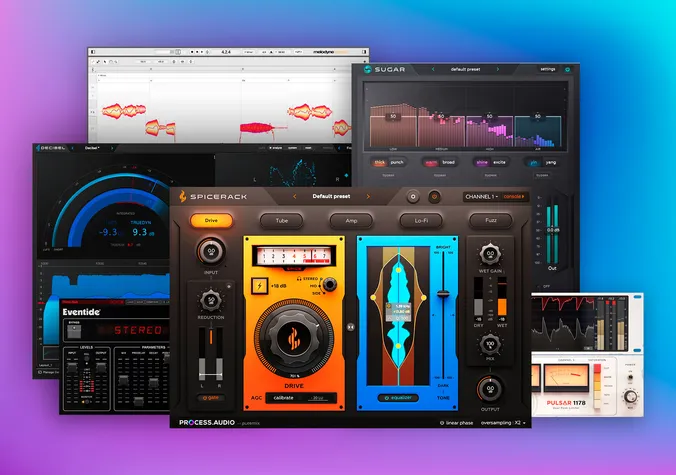676x475 pixels.
Task: Click the Spicerack OUTPUT knob
Action: coord(490,389)
